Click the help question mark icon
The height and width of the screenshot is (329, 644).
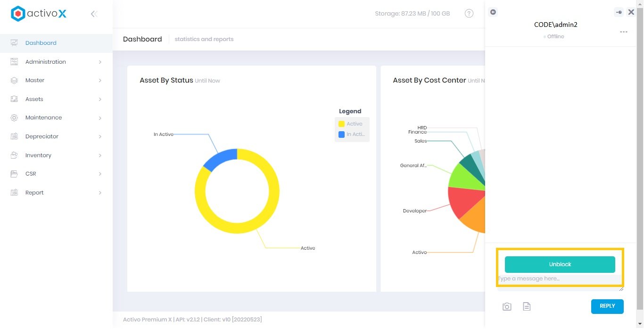tap(469, 14)
